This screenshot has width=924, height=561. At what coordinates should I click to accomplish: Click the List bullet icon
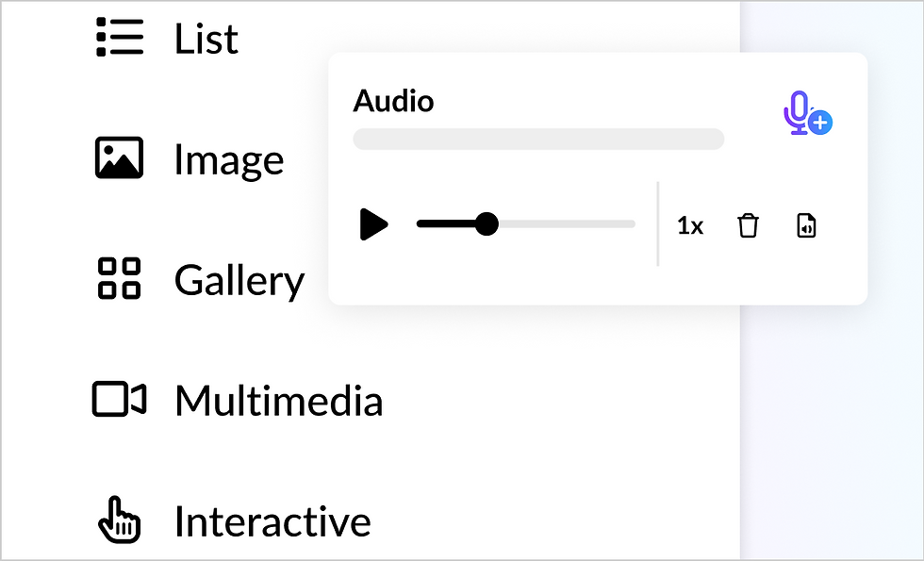pos(120,39)
